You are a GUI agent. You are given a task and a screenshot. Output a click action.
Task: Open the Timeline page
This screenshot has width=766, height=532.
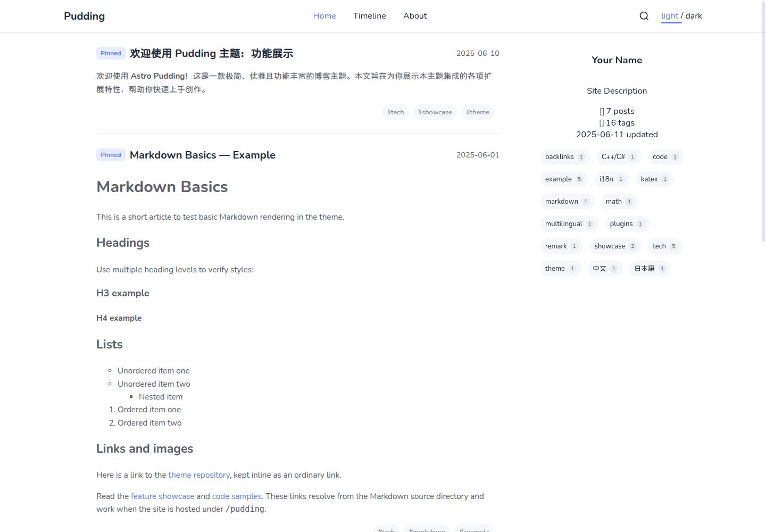[370, 16]
